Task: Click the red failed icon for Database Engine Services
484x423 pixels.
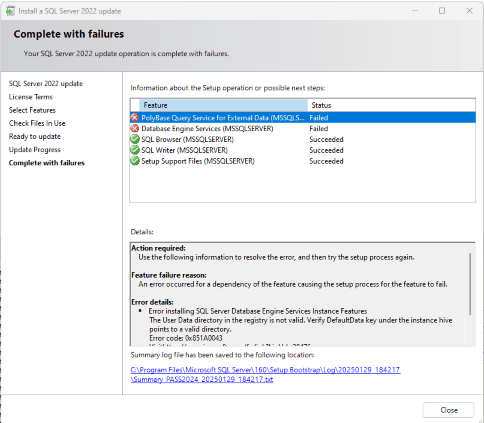Action: click(x=135, y=129)
